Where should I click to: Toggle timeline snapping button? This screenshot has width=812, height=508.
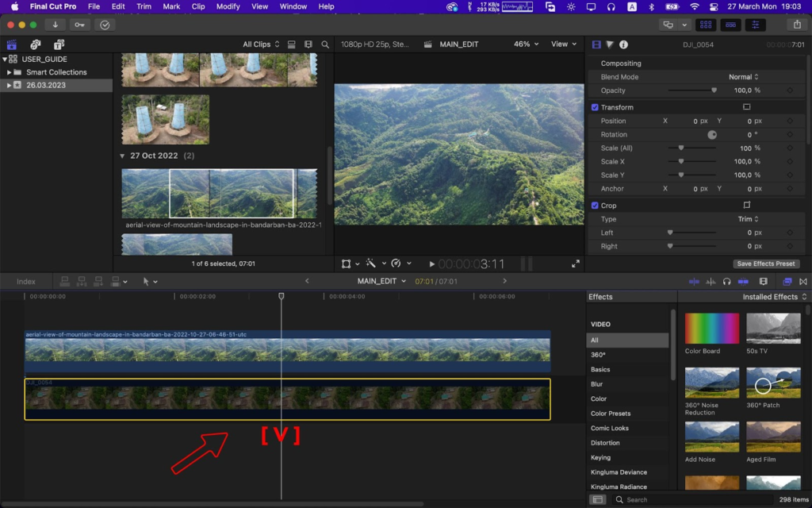743,282
